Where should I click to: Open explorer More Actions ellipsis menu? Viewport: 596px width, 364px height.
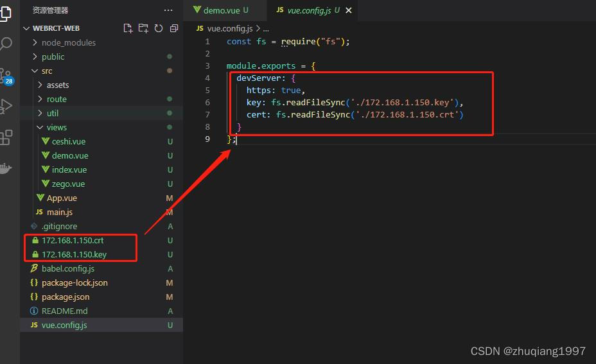coord(168,10)
